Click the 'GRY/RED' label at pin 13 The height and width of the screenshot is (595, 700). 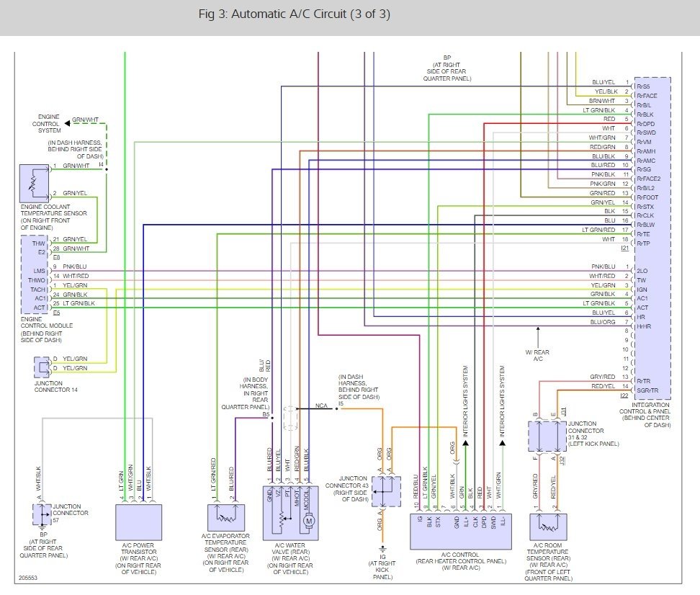(x=603, y=377)
